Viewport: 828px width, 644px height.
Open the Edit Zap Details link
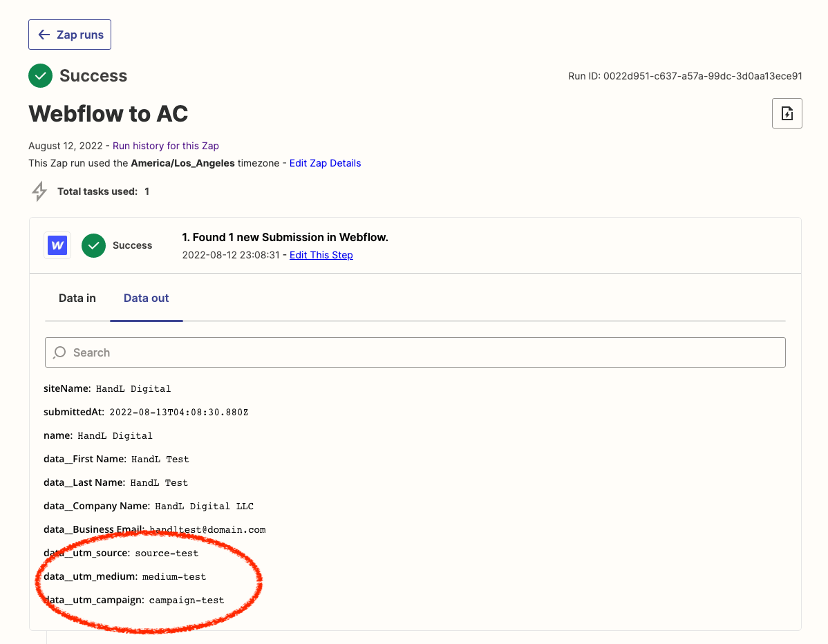point(325,163)
